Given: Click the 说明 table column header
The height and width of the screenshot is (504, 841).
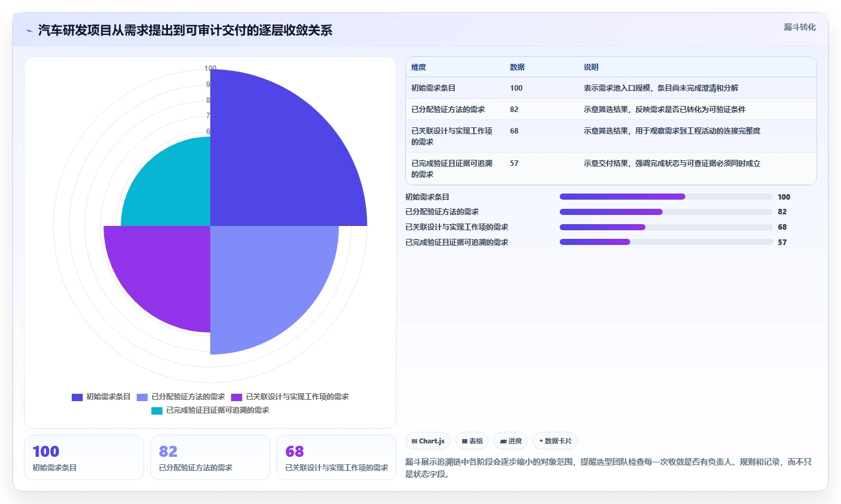Looking at the screenshot, I should pos(591,67).
